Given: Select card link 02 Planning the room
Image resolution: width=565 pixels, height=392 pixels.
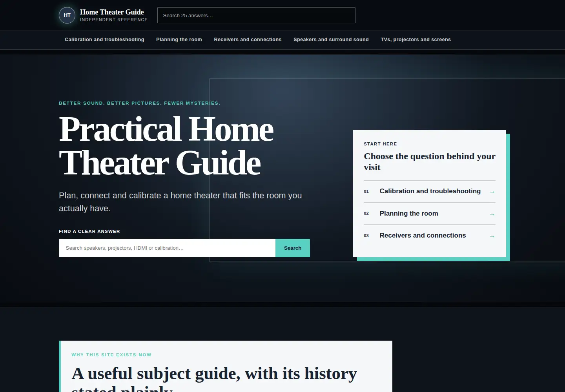Looking at the screenshot, I should pos(430,214).
